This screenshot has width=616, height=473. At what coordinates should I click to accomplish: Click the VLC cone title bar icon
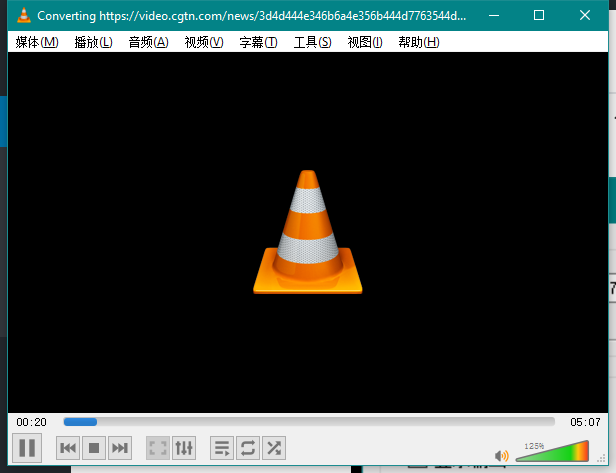(24, 15)
